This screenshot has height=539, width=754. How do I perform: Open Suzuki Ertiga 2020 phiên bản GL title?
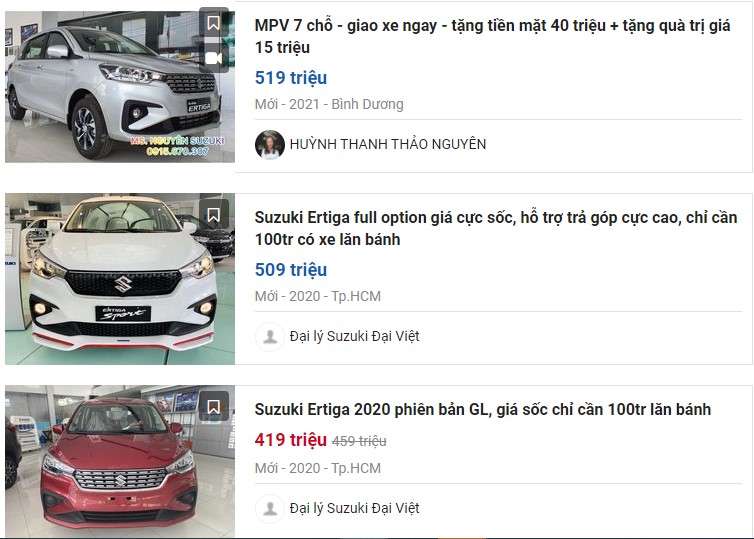pyautogui.click(x=483, y=409)
